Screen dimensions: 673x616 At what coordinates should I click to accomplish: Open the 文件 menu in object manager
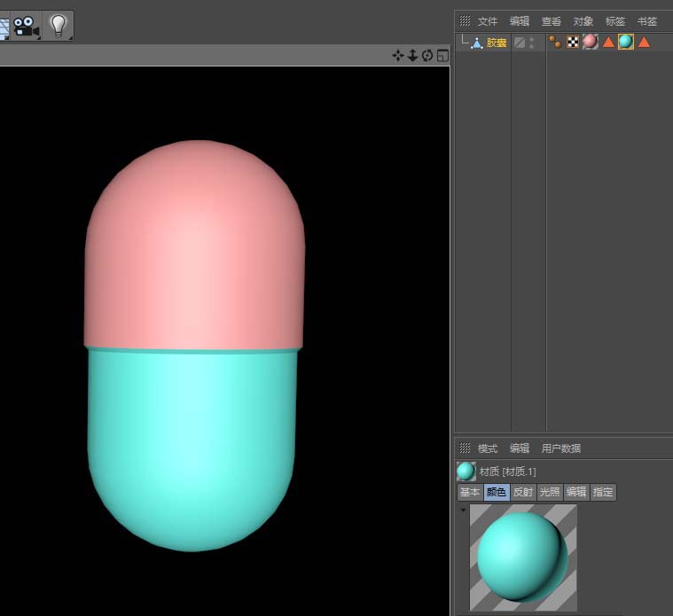(488, 21)
